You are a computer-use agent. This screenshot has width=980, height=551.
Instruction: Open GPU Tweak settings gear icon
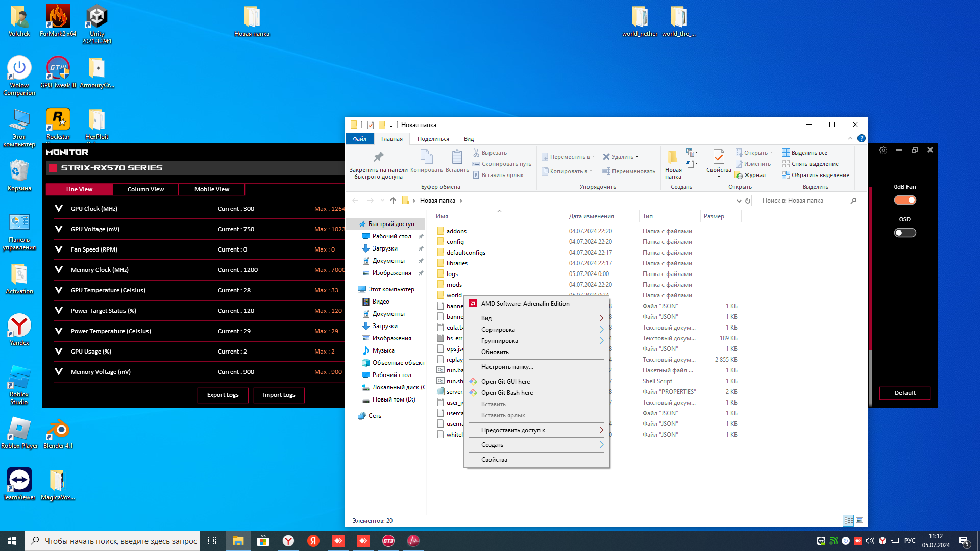(883, 150)
